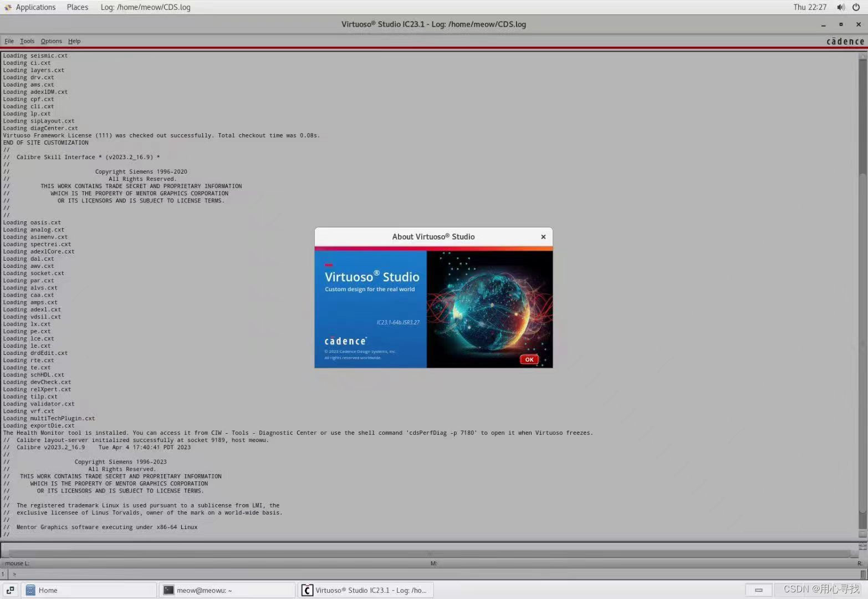868x599 pixels.
Task: Select Virtuoso Studio IC23.1 Log taskbar item
Action: coord(366,590)
